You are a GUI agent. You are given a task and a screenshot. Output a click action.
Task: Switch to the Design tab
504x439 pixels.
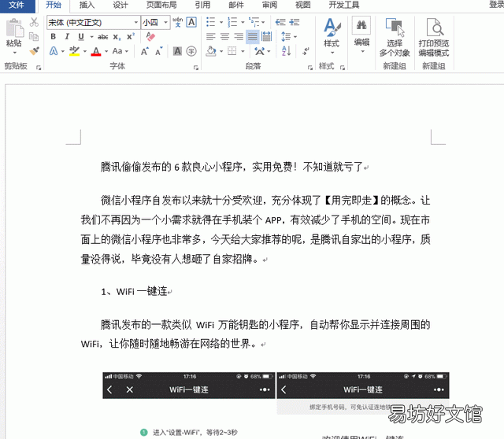tap(120, 6)
